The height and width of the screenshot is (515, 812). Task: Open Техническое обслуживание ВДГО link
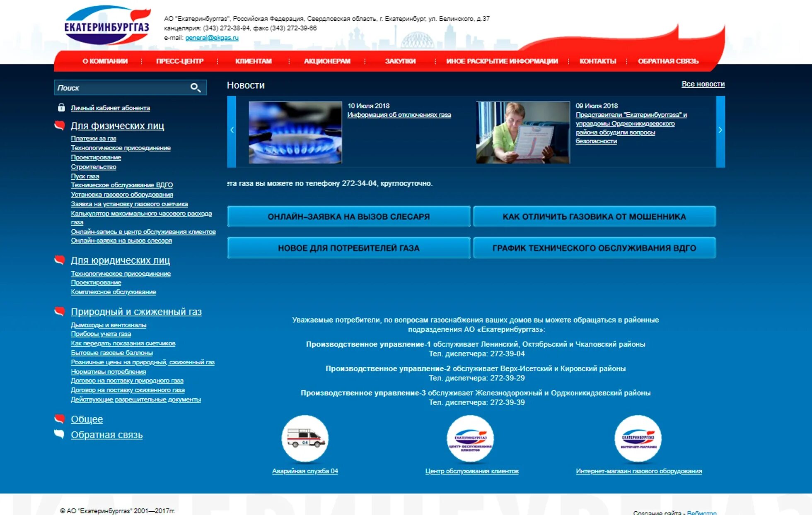[x=122, y=185]
